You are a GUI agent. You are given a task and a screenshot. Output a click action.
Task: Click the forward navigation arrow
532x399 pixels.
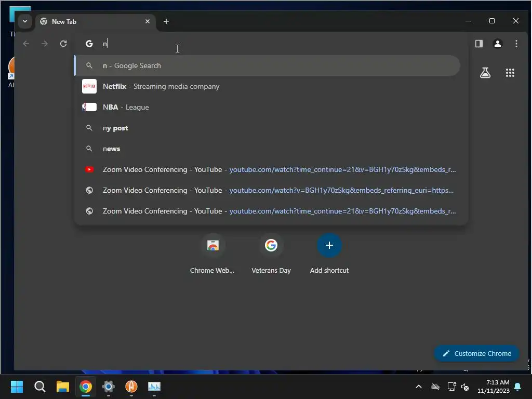(x=45, y=44)
